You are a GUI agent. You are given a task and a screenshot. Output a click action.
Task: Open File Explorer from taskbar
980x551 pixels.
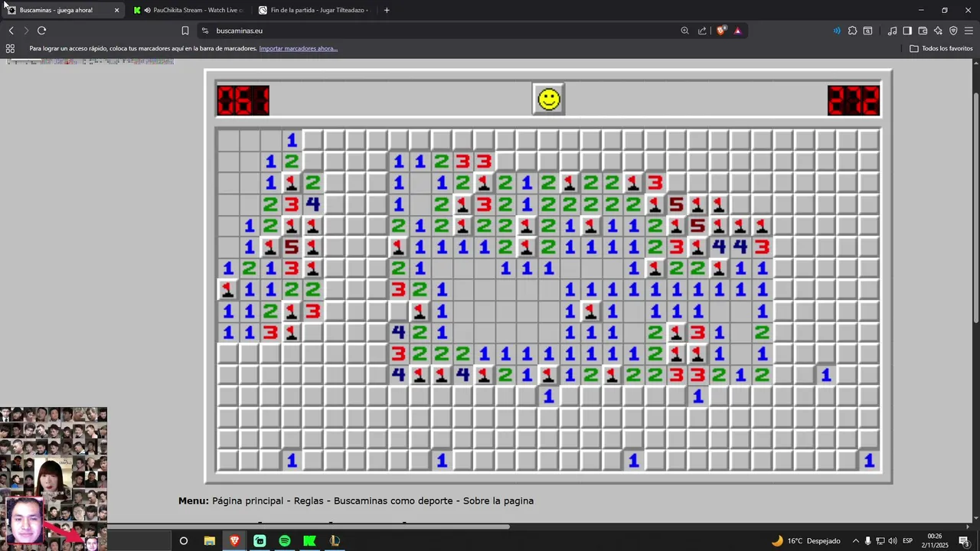click(209, 541)
